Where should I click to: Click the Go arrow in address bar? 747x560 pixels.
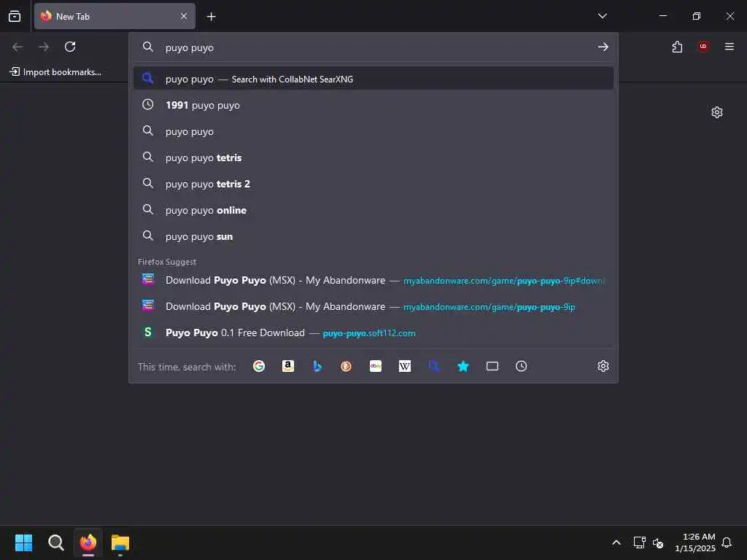603,47
